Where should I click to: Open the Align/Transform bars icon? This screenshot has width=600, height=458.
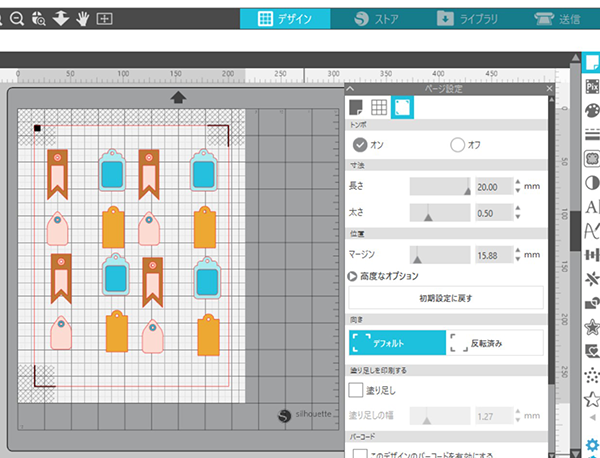592,255
